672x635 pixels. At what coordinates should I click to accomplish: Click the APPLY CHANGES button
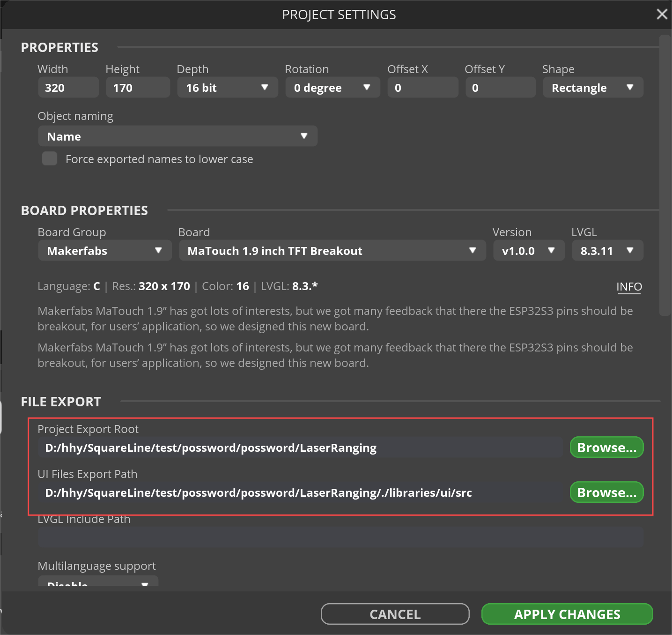[x=567, y=614]
